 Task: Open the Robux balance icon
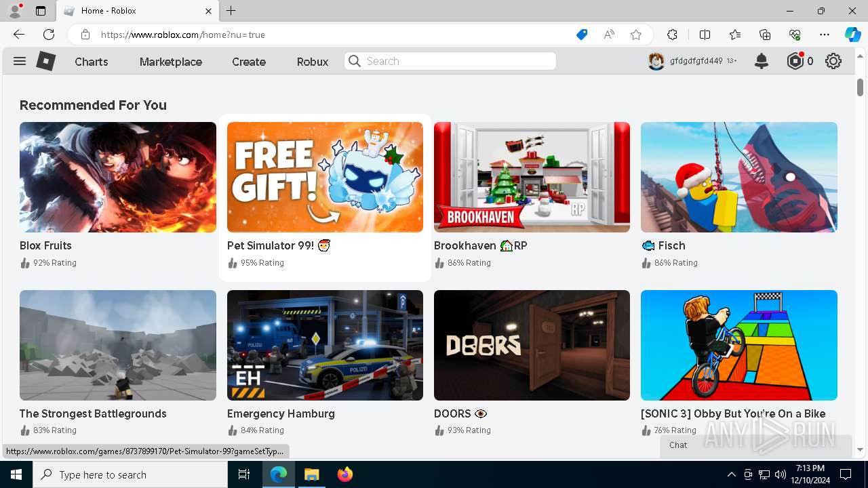[795, 61]
